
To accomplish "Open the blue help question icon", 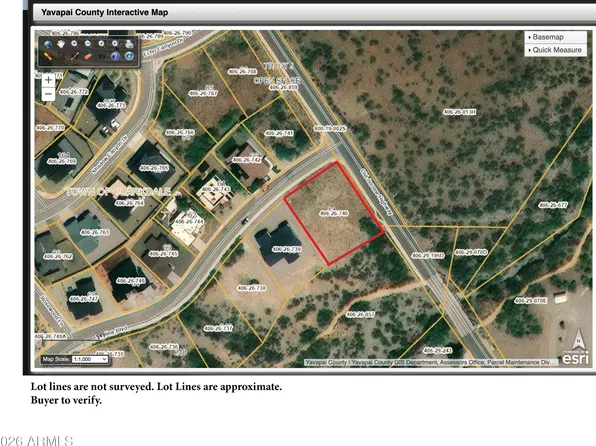I will 116,57.
